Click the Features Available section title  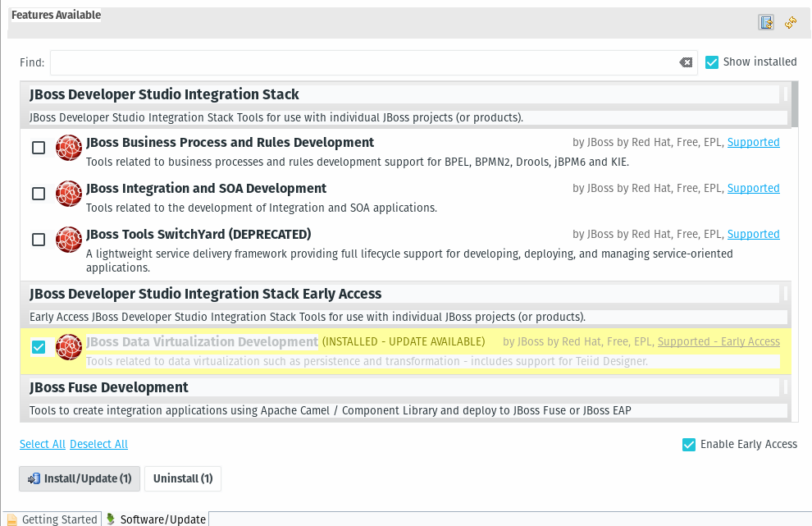click(56, 15)
